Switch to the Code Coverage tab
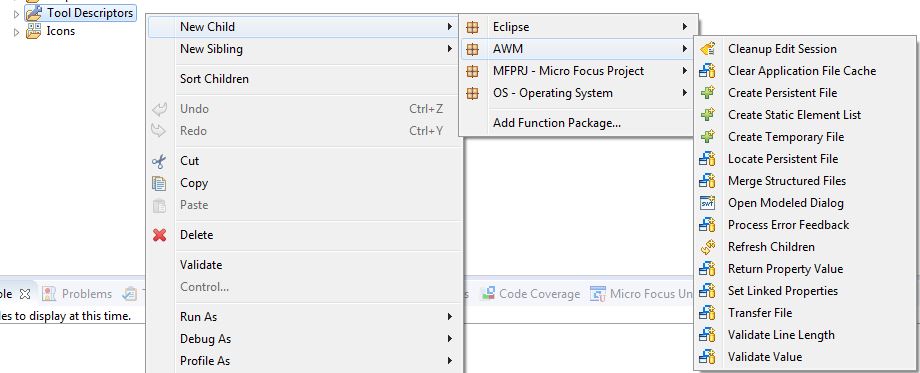The height and width of the screenshot is (373, 920). click(x=530, y=294)
